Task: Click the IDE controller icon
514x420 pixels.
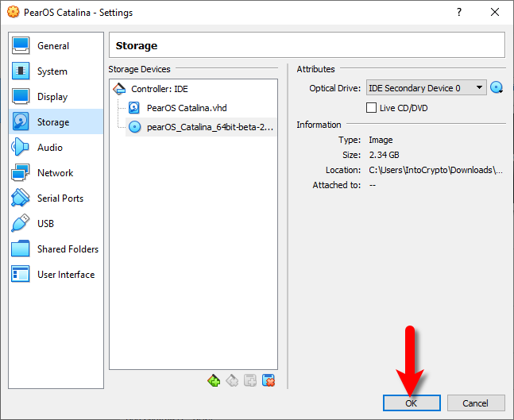Action: [x=119, y=89]
